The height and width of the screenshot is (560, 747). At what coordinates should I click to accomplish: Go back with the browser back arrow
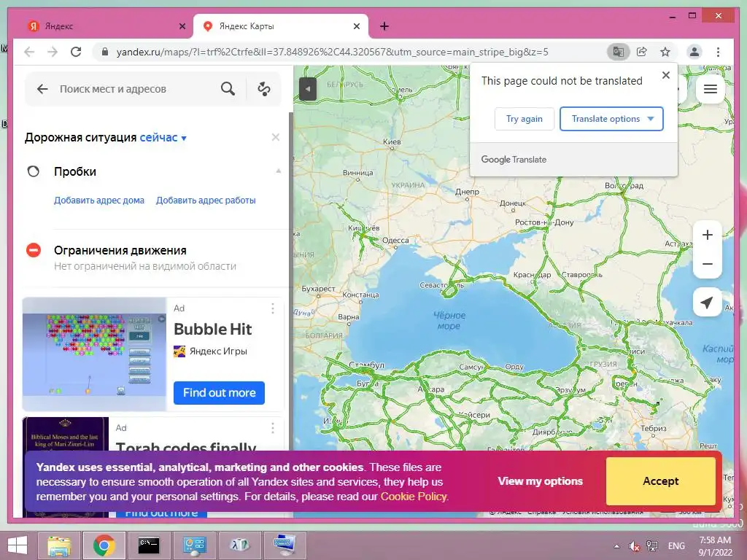point(29,52)
